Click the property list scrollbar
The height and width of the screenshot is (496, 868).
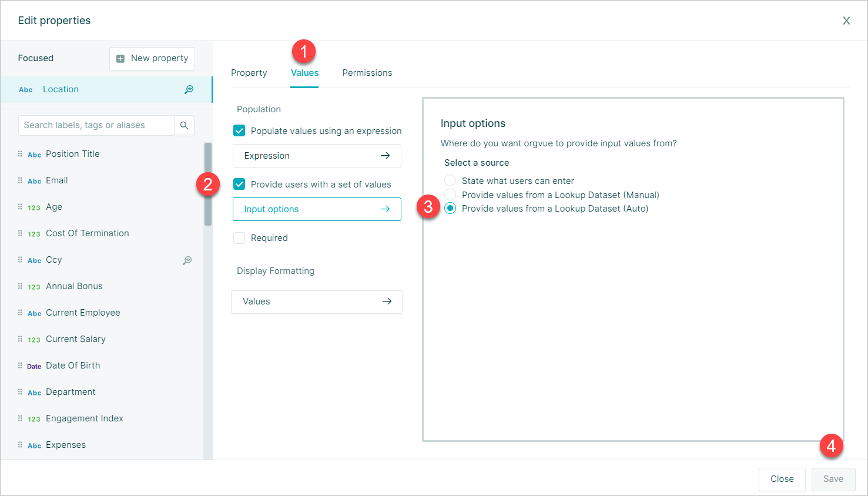point(208,184)
